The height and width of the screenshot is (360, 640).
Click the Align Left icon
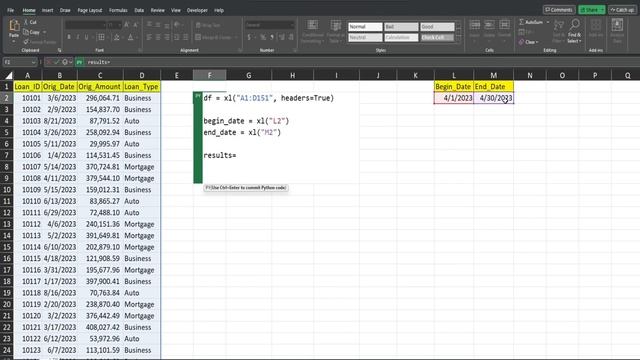click(x=149, y=37)
